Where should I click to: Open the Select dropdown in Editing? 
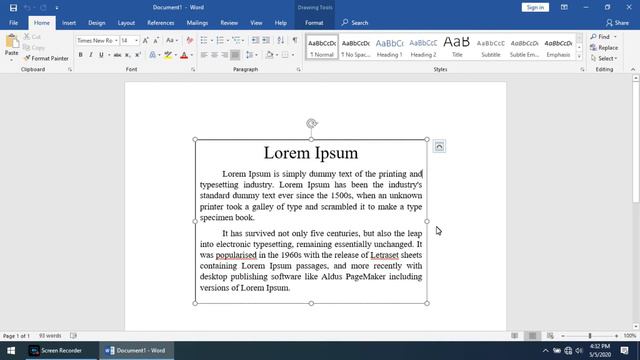click(x=604, y=58)
